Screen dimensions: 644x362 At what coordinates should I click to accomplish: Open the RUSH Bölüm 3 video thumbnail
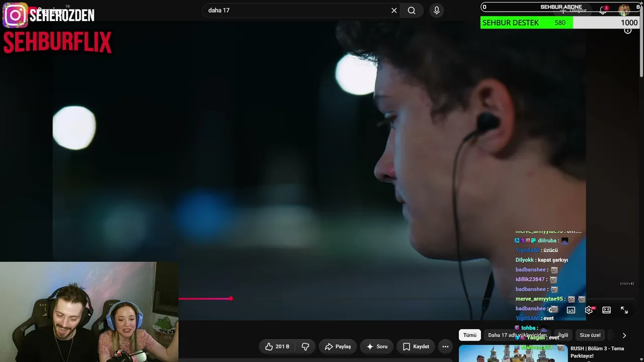[513, 353]
